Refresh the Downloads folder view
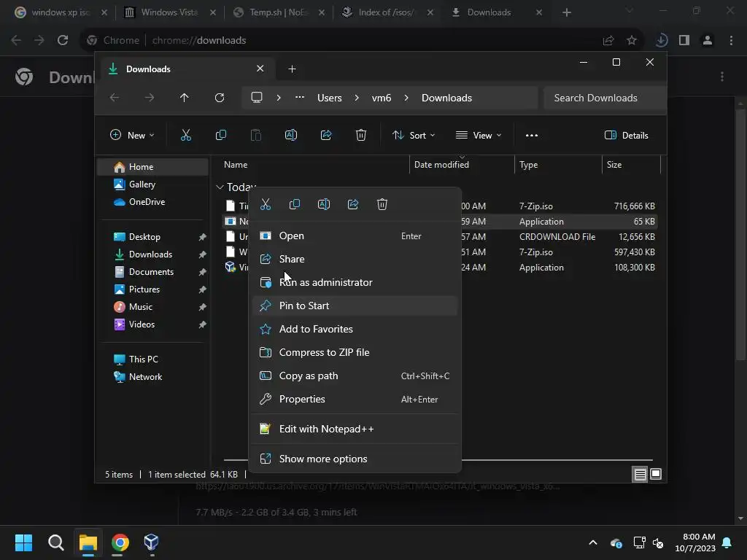This screenshot has height=560, width=747. point(219,98)
